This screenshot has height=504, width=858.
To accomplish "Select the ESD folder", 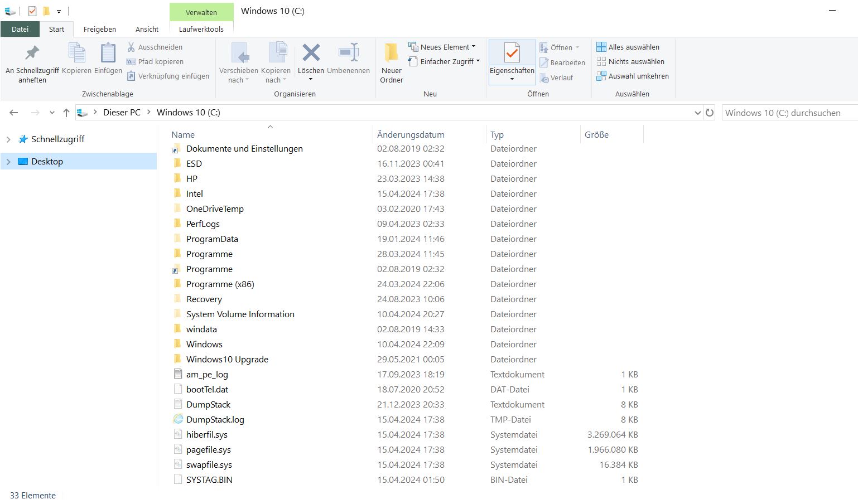I will (194, 164).
